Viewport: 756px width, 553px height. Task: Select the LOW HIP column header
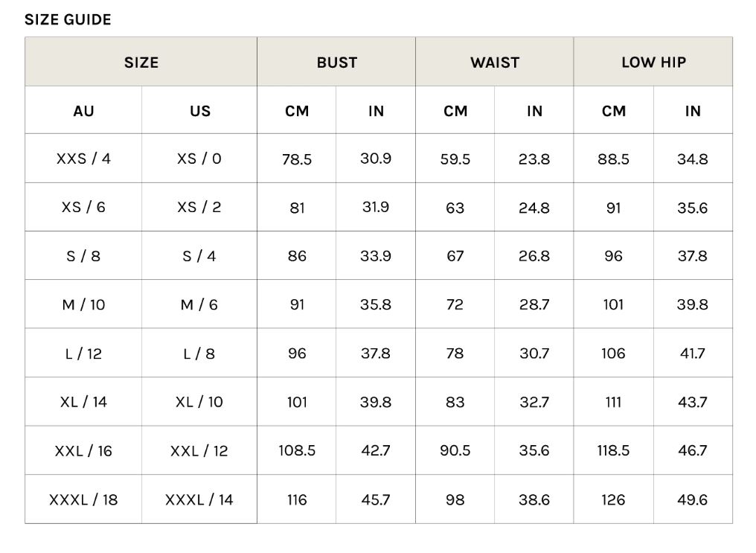[x=653, y=63]
